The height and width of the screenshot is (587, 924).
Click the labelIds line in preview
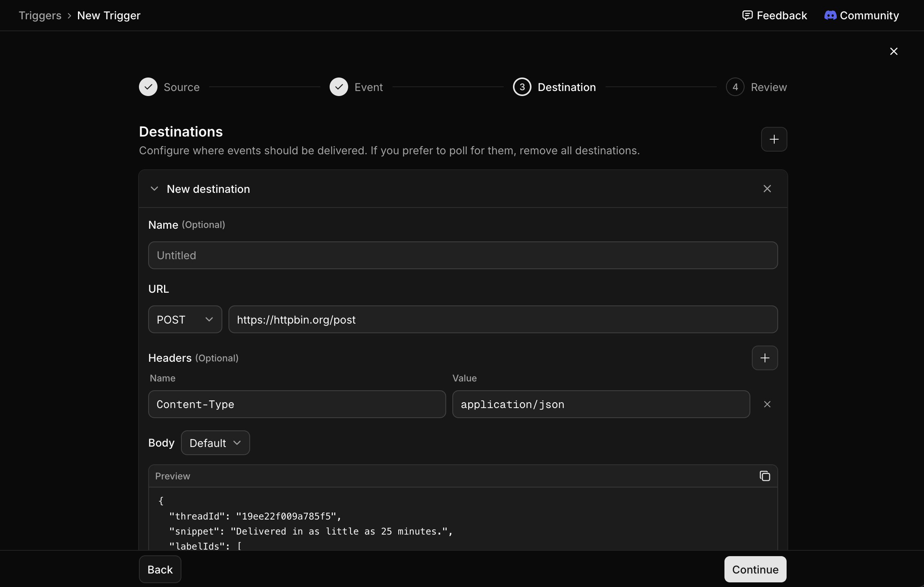tap(205, 546)
